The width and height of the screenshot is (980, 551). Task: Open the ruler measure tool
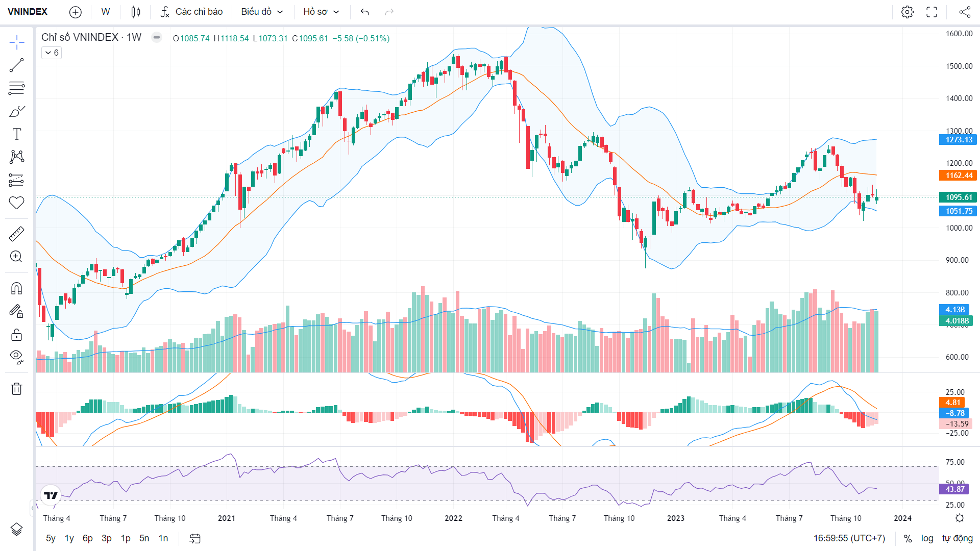pyautogui.click(x=16, y=234)
